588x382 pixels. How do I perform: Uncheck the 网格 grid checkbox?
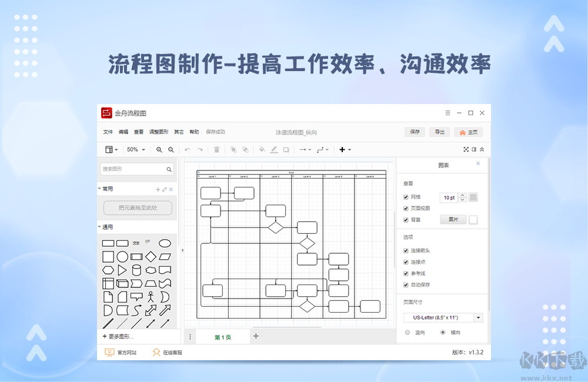405,196
